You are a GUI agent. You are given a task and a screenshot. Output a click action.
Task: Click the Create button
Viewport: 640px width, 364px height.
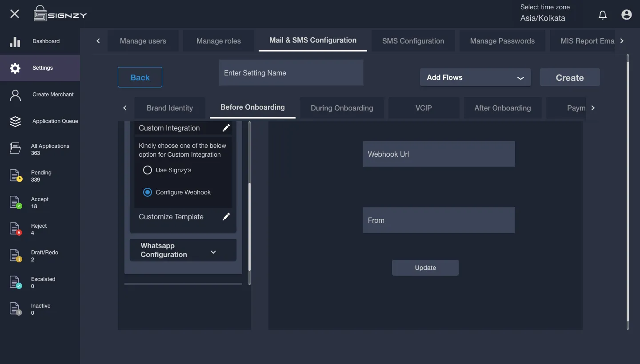click(570, 77)
